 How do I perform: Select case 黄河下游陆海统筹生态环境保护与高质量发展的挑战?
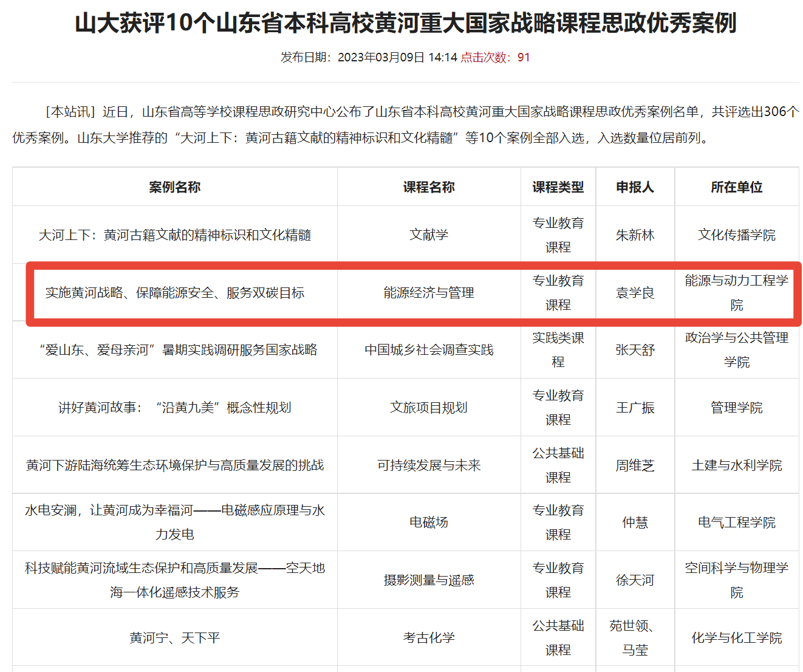click(x=175, y=465)
